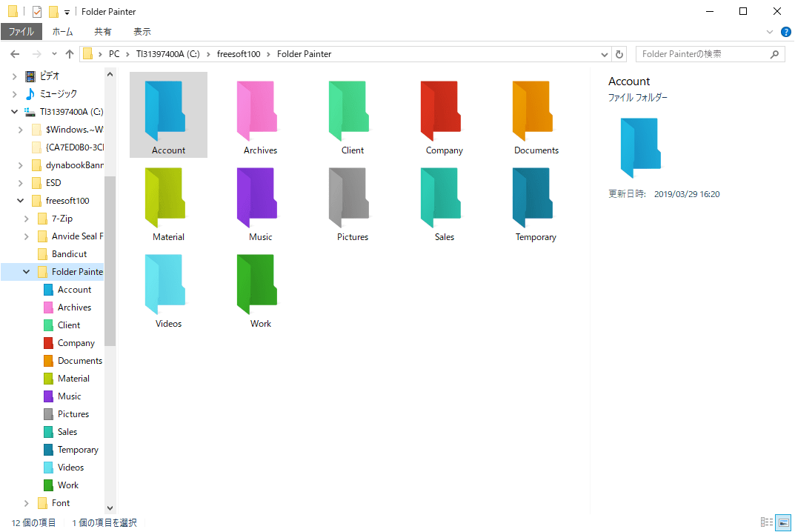Open the address bar history dropdown
The width and height of the screenshot is (795, 532).
pyautogui.click(x=604, y=54)
